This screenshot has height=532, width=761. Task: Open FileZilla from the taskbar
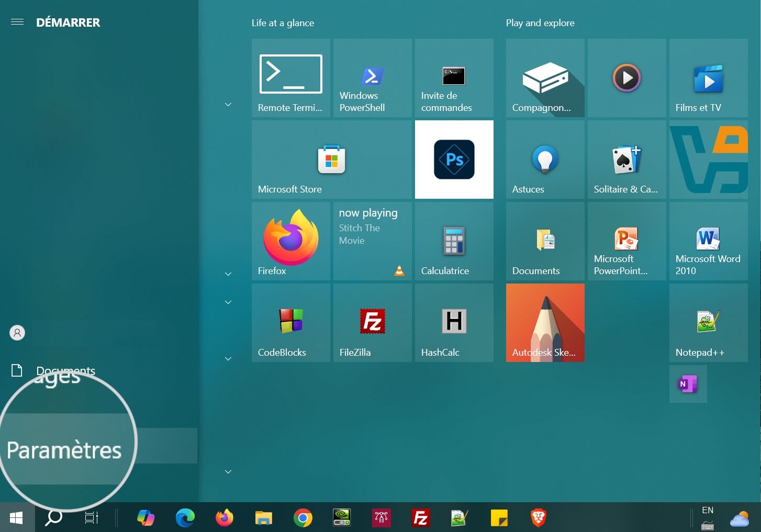point(420,518)
